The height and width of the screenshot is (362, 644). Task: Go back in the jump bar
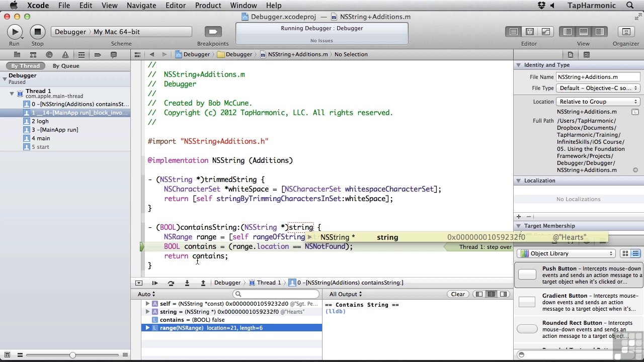click(151, 54)
